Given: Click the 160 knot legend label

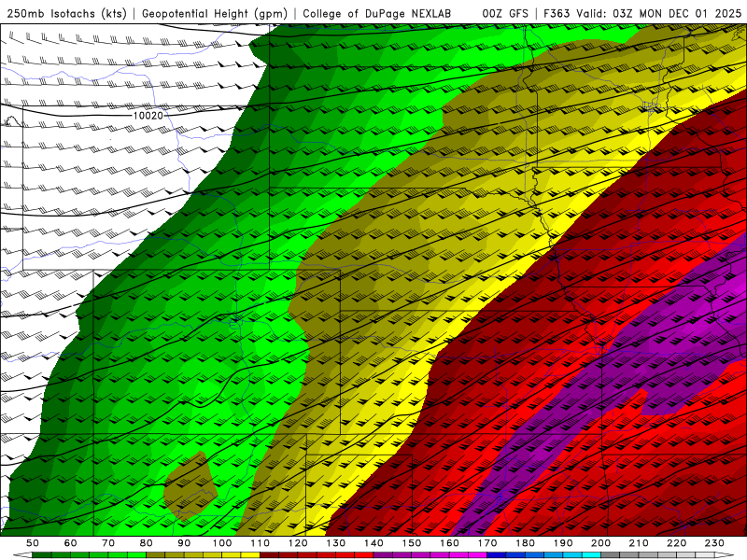Looking at the screenshot, I should [x=449, y=543].
